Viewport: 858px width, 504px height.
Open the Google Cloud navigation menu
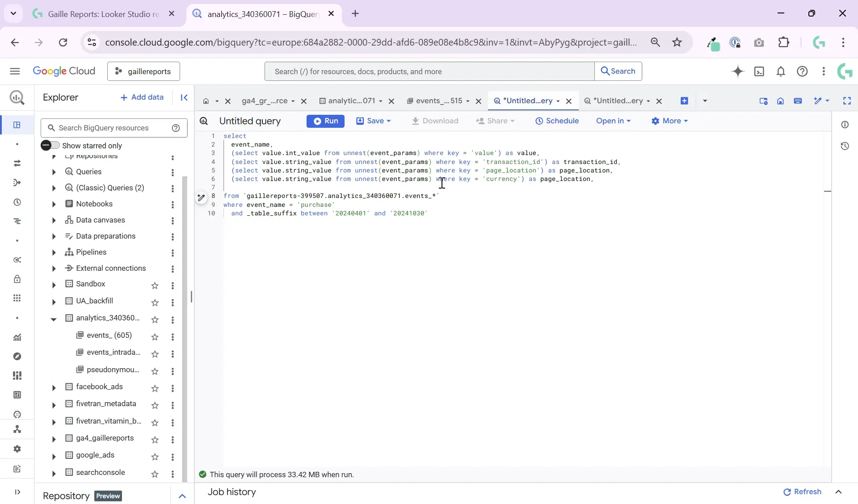[15, 71]
